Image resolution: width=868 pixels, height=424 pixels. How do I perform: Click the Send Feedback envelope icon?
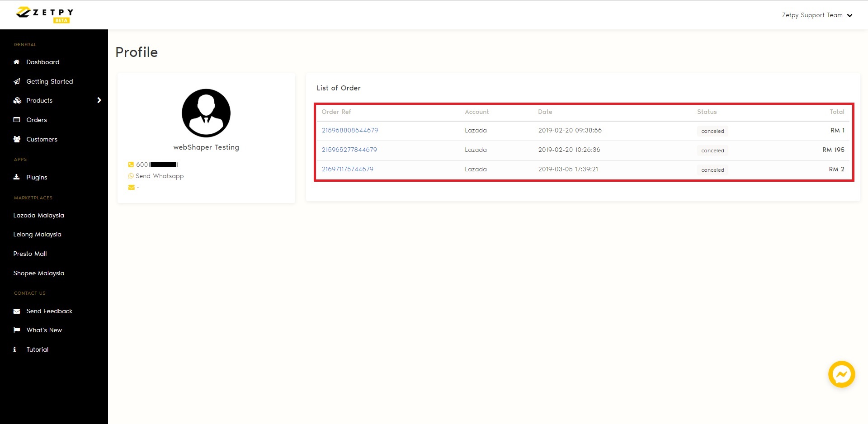point(17,311)
